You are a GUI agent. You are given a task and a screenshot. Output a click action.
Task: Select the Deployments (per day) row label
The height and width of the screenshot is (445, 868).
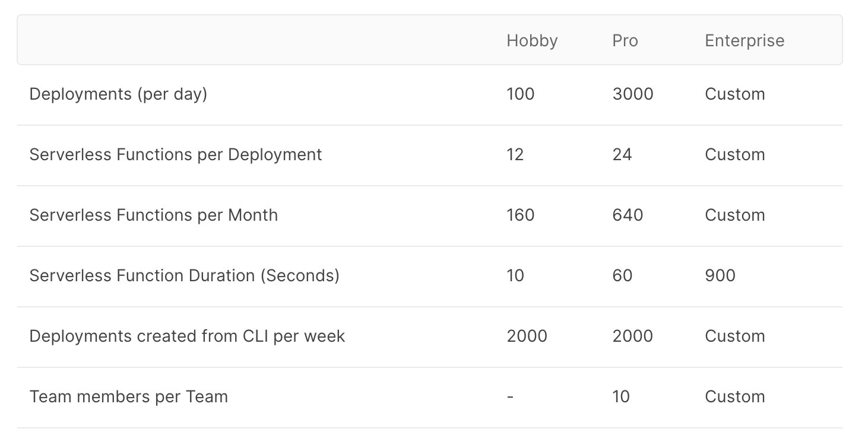click(x=118, y=94)
